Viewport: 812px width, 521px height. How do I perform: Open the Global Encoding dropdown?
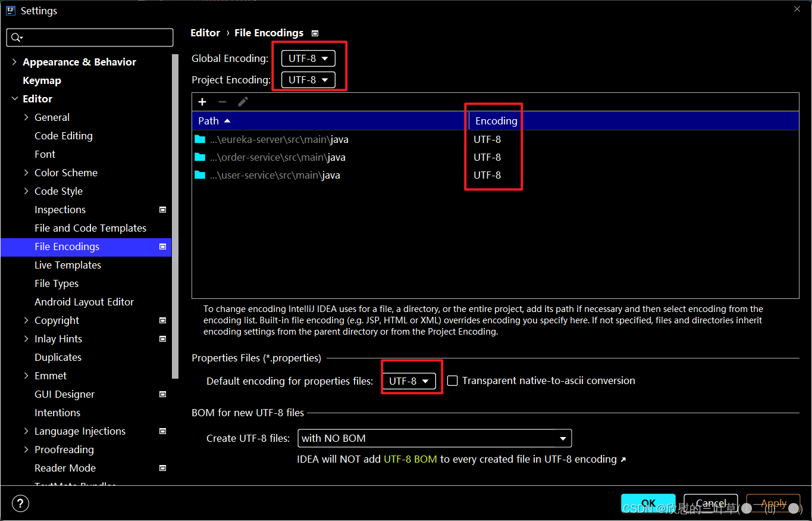point(308,58)
